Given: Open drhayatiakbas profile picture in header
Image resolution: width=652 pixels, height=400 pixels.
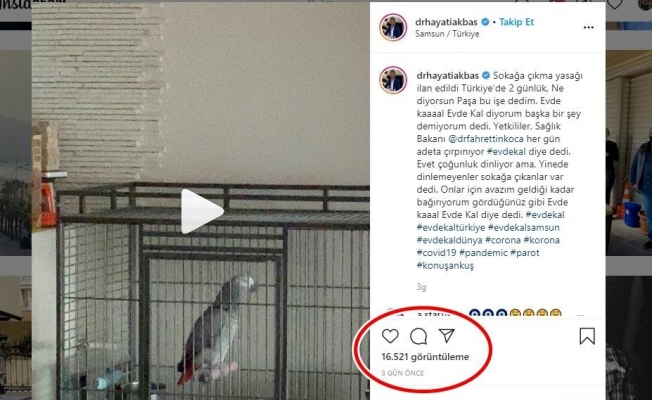Looking at the screenshot, I should click(x=393, y=27).
